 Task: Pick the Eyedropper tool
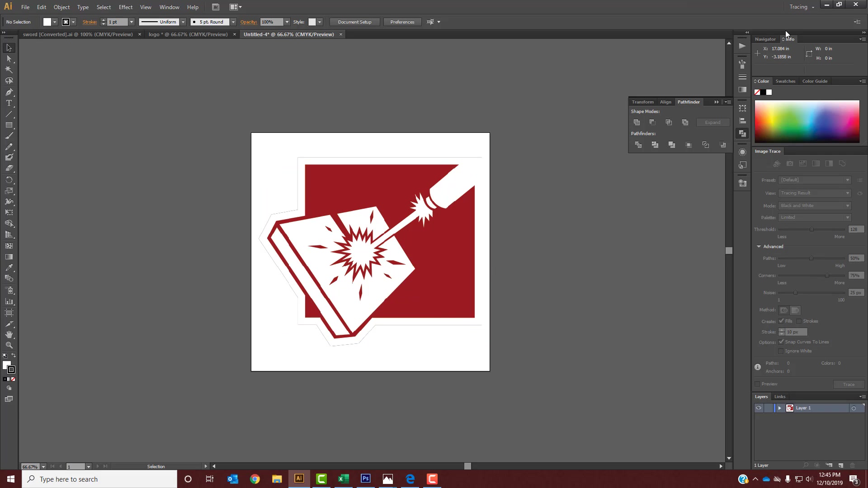point(9,267)
